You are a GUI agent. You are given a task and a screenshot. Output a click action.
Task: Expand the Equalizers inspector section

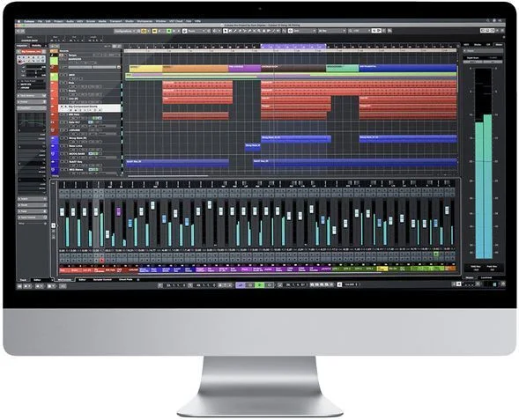(32, 107)
